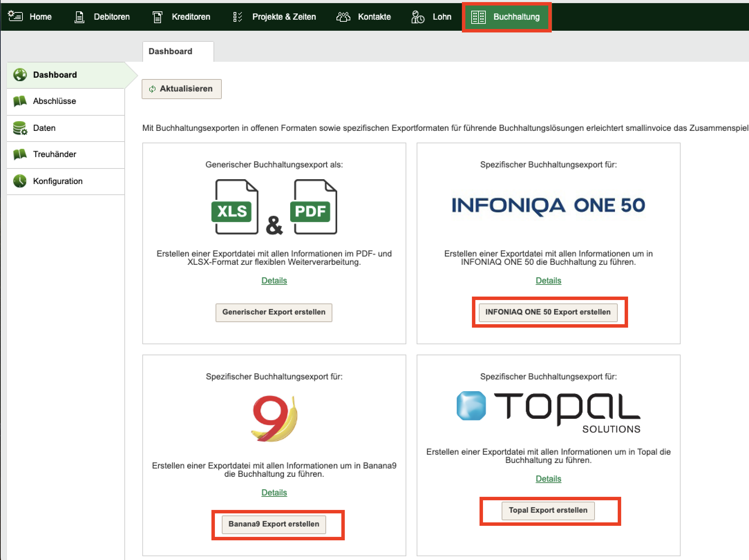The width and height of the screenshot is (749, 560).
Task: Click the Topal Solutions logo
Action: pyautogui.click(x=548, y=412)
